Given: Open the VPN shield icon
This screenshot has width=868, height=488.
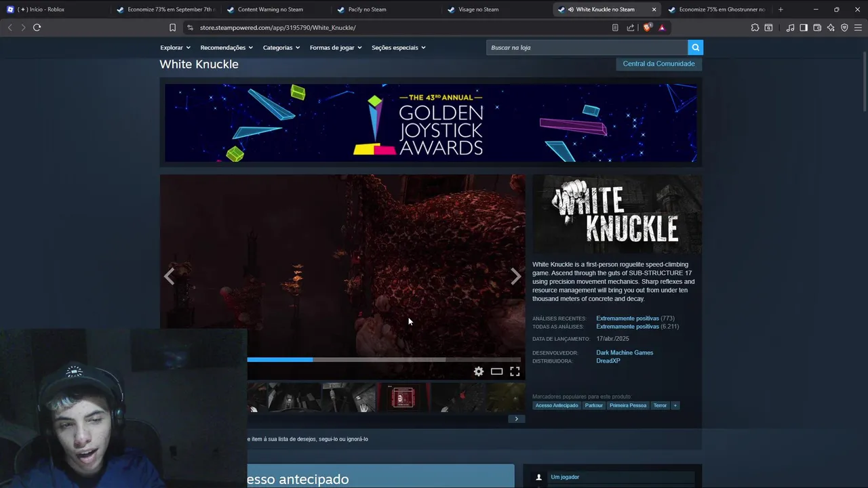Looking at the screenshot, I should click(x=844, y=28).
